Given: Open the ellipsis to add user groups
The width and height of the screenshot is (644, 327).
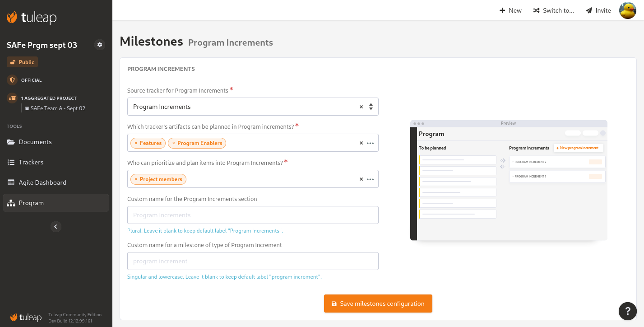Looking at the screenshot, I should click(370, 179).
